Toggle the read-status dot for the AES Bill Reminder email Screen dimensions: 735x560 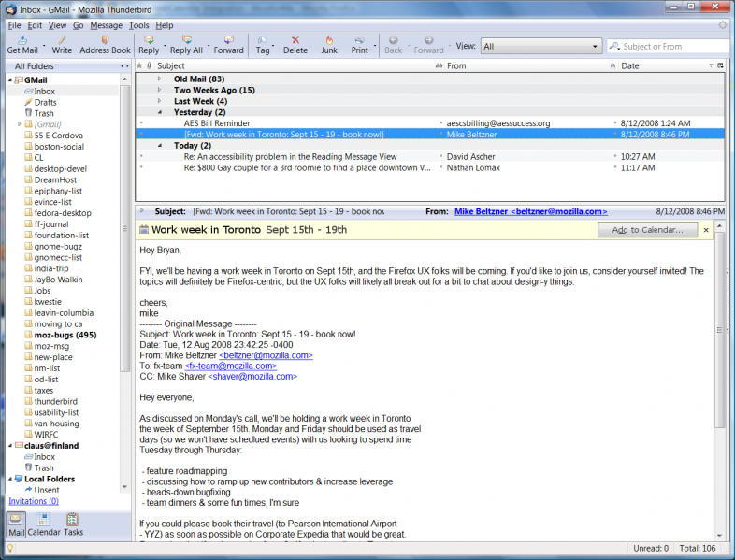point(441,123)
